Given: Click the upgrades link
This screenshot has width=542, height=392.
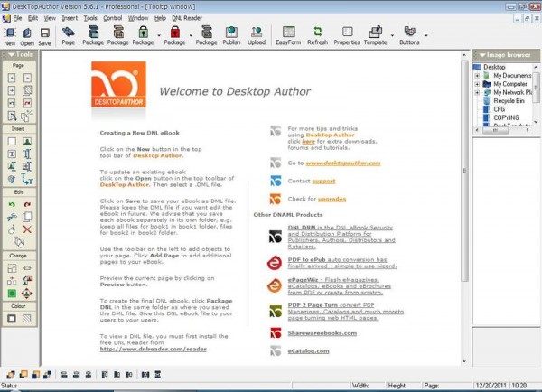Looking at the screenshot, I should pyautogui.click(x=332, y=199).
